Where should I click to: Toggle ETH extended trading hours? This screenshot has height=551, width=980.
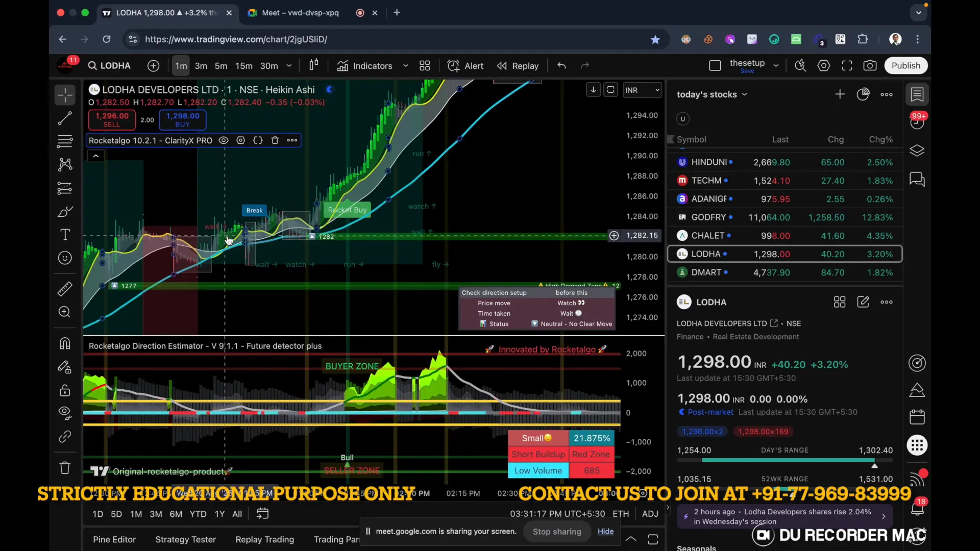click(621, 514)
